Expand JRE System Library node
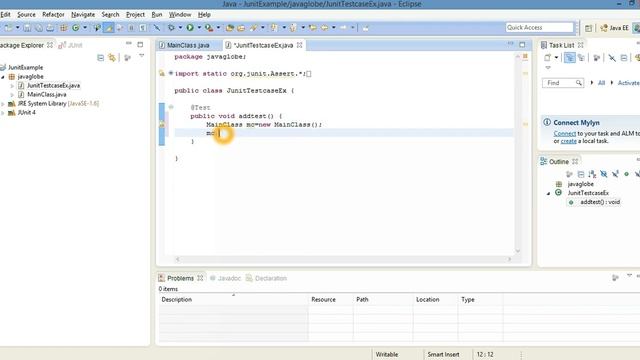 click(x=3, y=104)
